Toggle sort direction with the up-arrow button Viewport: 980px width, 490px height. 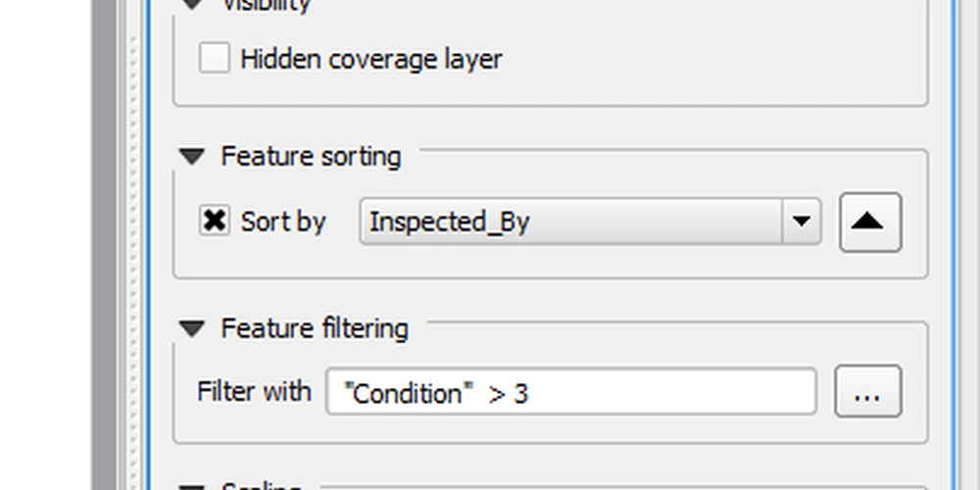click(870, 221)
